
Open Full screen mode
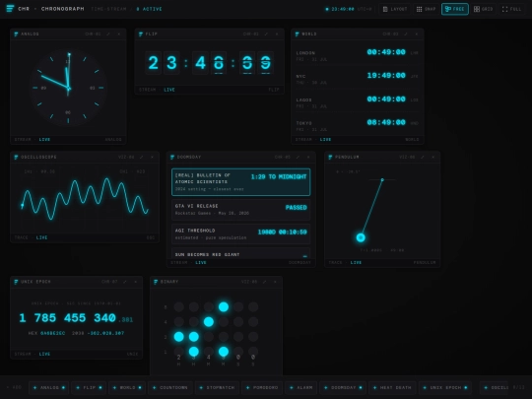pyautogui.click(x=511, y=9)
